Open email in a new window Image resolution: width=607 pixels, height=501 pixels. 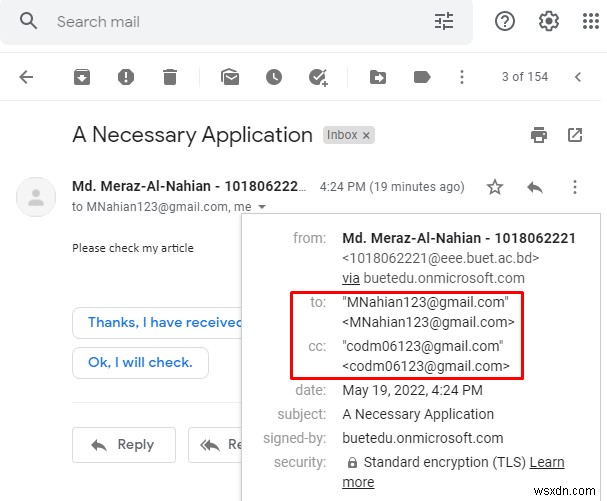click(x=575, y=135)
